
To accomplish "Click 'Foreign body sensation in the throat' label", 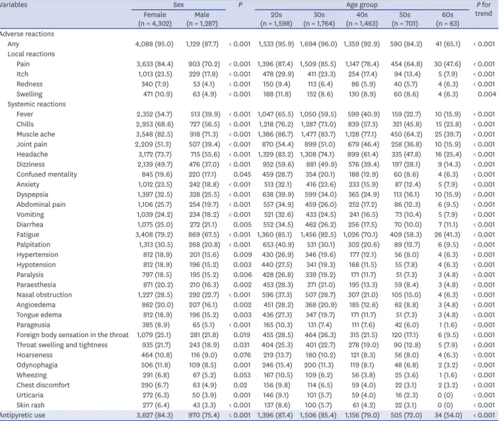I will [x=73, y=335].
